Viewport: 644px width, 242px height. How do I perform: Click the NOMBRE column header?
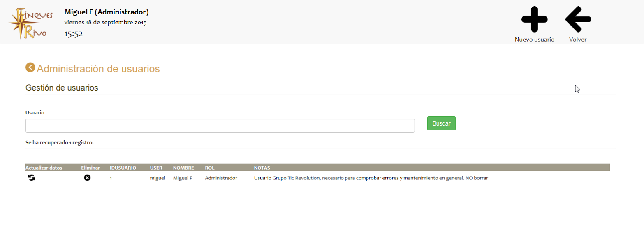coord(183,168)
